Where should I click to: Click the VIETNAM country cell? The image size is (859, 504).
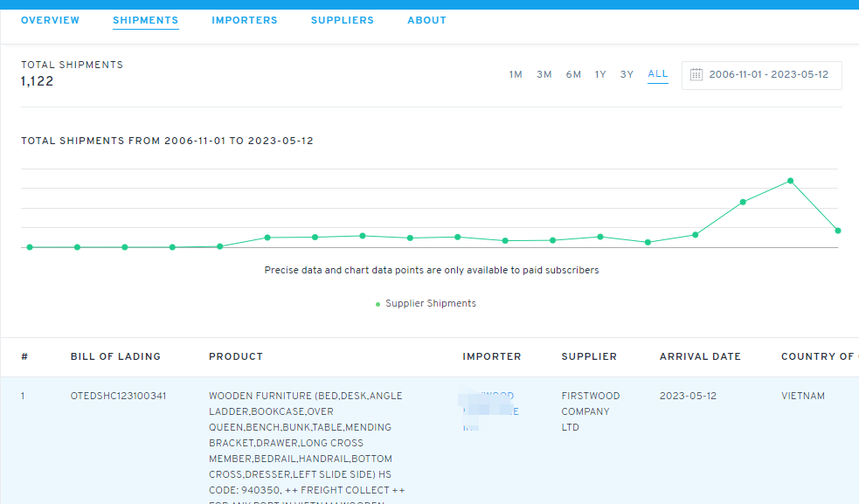point(803,396)
